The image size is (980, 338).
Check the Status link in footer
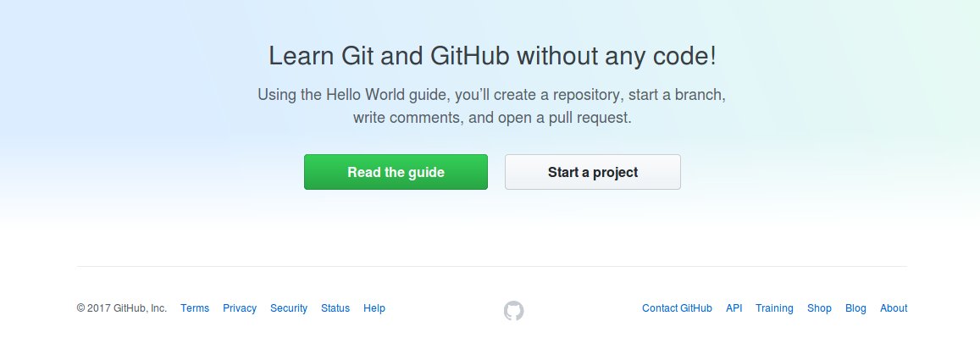coord(335,308)
